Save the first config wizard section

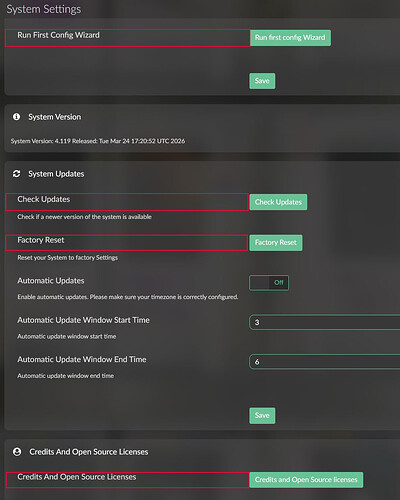click(262, 81)
